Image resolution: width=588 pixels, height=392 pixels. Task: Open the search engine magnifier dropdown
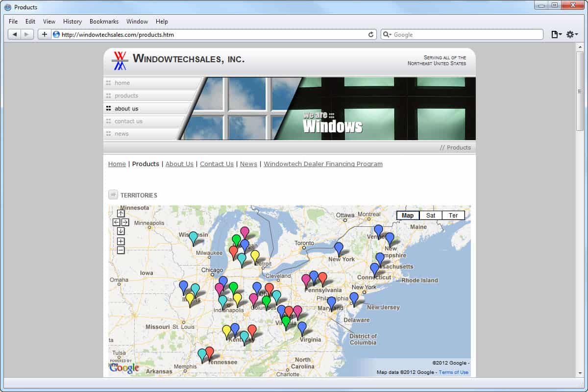387,34
